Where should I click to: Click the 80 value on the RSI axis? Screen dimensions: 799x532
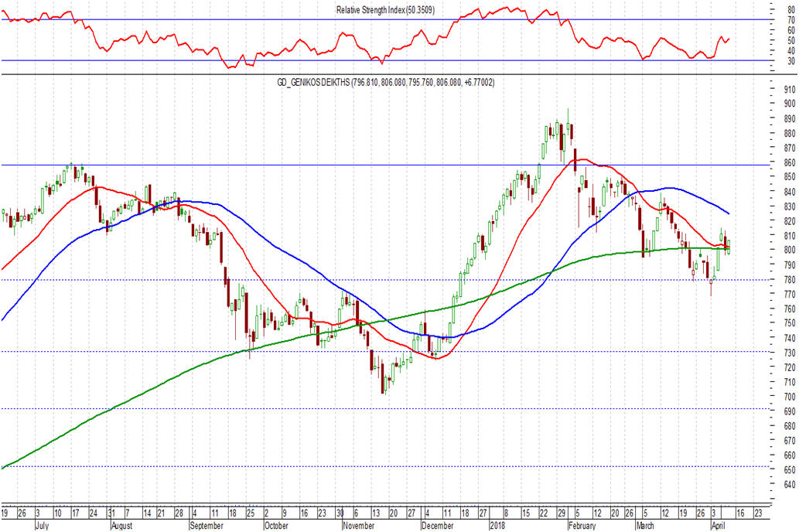click(x=790, y=9)
